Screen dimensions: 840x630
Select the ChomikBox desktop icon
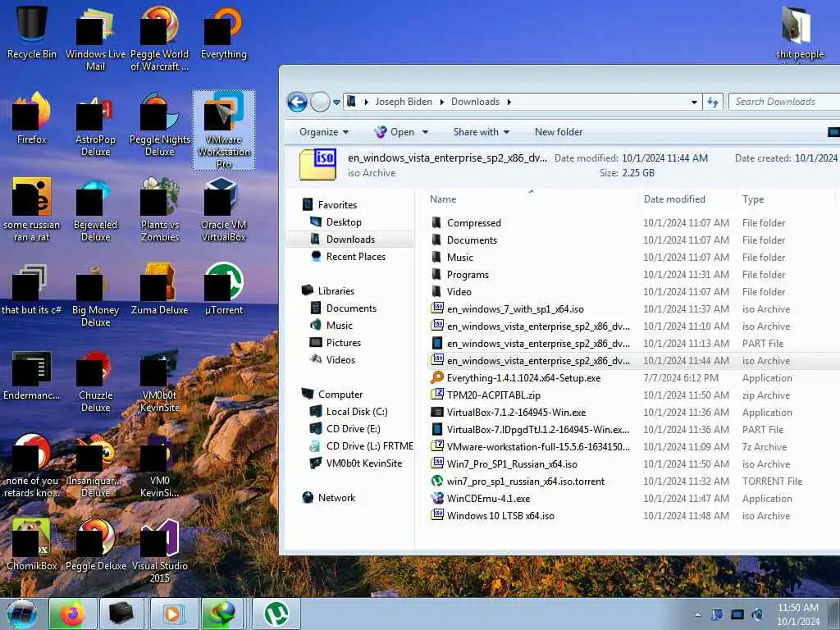[x=31, y=545]
